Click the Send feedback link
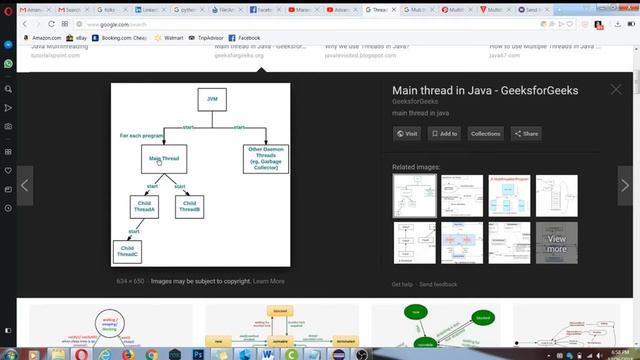 point(438,284)
